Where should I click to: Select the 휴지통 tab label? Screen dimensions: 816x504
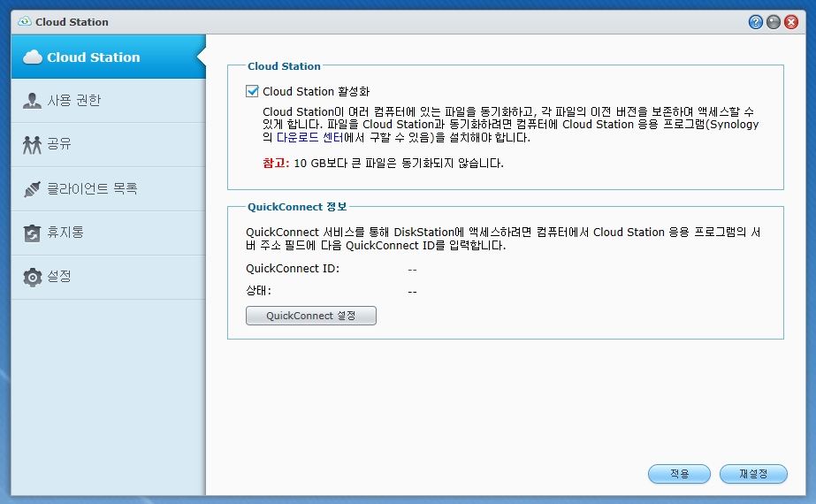65,233
